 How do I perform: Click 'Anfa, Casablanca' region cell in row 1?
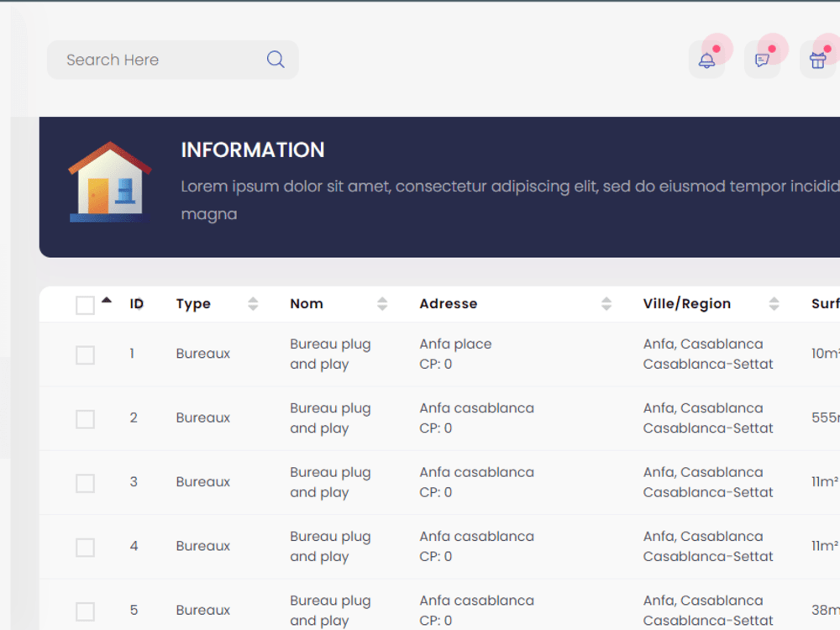point(703,344)
